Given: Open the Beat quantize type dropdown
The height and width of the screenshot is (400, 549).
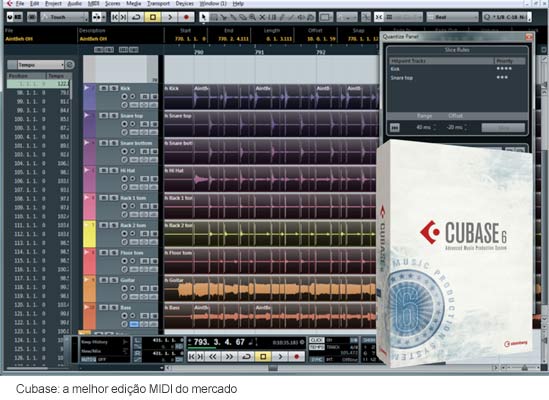Looking at the screenshot, I should (452, 17).
